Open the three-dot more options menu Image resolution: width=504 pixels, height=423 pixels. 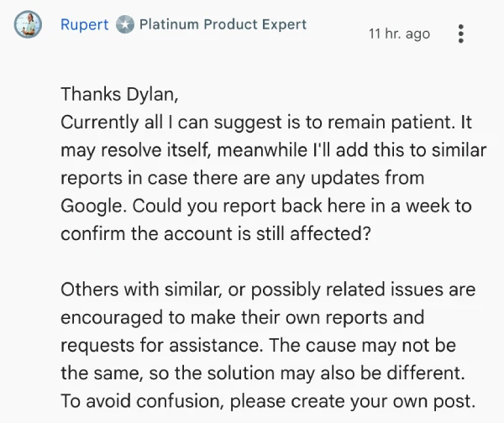tap(460, 34)
